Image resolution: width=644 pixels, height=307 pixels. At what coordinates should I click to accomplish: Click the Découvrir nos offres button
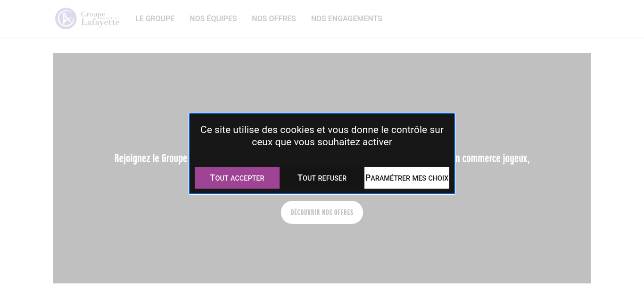click(x=322, y=212)
